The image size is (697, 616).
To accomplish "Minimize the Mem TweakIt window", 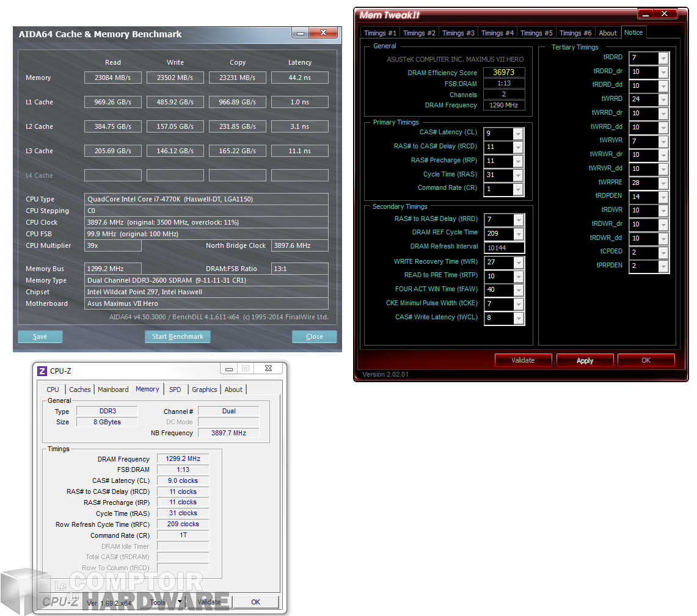I will click(646, 14).
